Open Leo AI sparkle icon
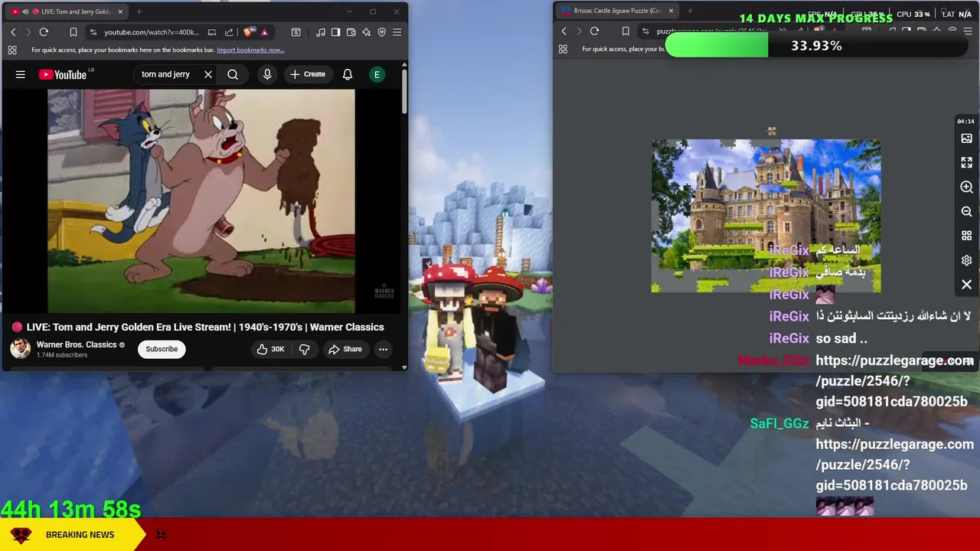The width and height of the screenshot is (980, 551). [x=366, y=32]
